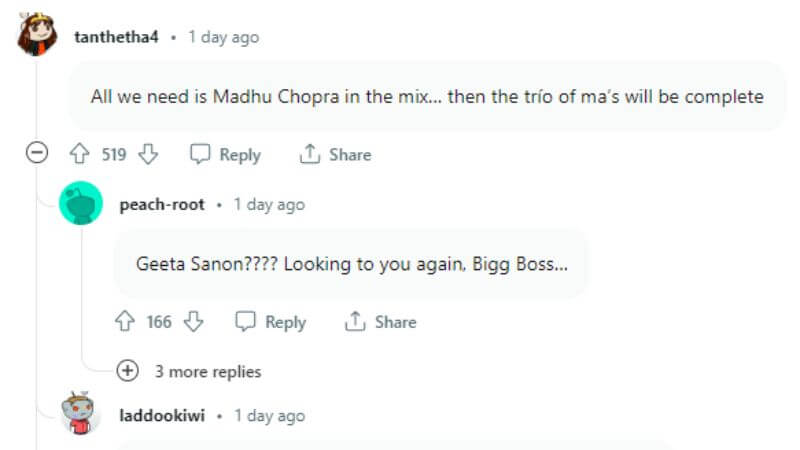Viewport: 800px width, 450px height.
Task: Click laddookiwi's '1 day ago' timestamp
Action: (x=269, y=415)
